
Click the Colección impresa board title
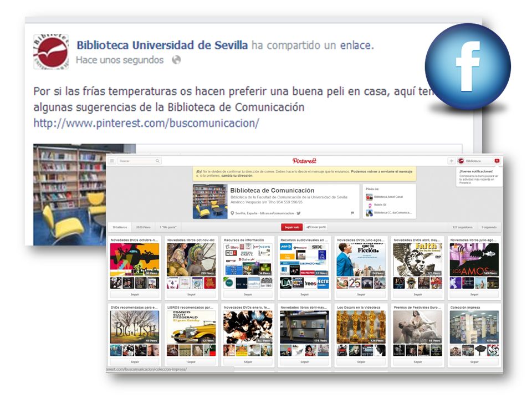pyautogui.click(x=465, y=308)
